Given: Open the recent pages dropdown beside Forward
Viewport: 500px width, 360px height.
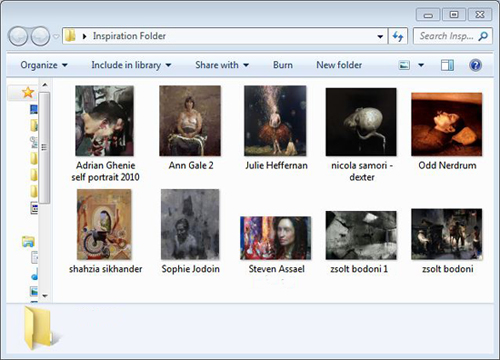Looking at the screenshot, I should pos(56,36).
